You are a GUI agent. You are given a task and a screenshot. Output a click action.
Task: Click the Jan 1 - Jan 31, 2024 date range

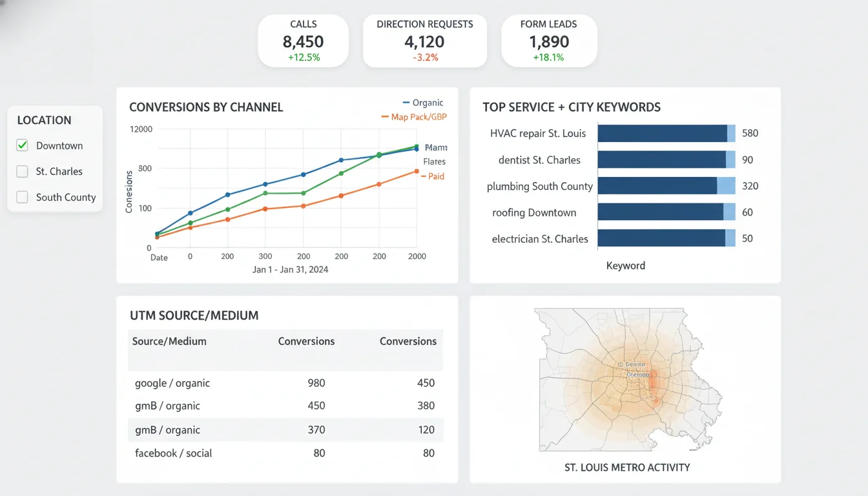(x=291, y=269)
